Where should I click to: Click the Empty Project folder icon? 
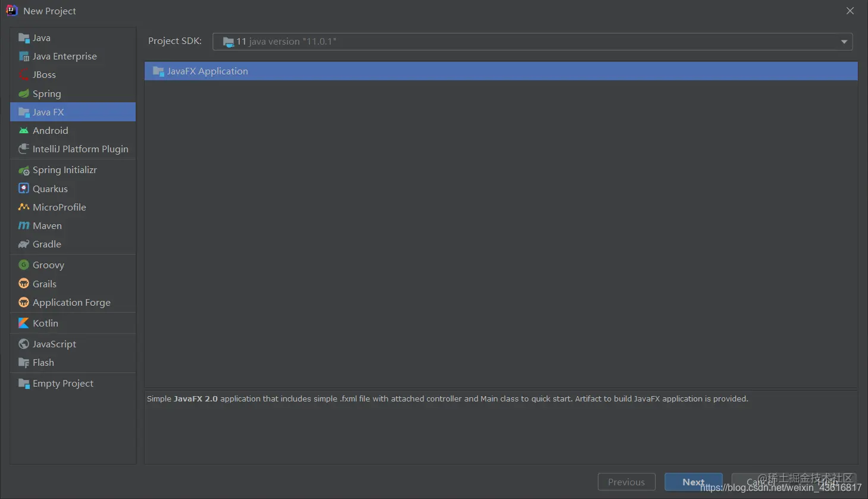click(x=24, y=384)
